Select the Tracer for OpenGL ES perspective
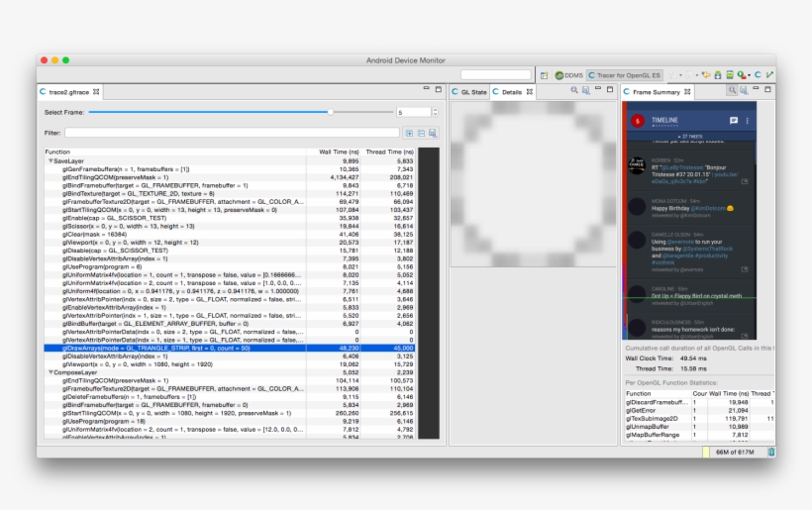Viewport: 812px width, 510px height. click(625, 75)
